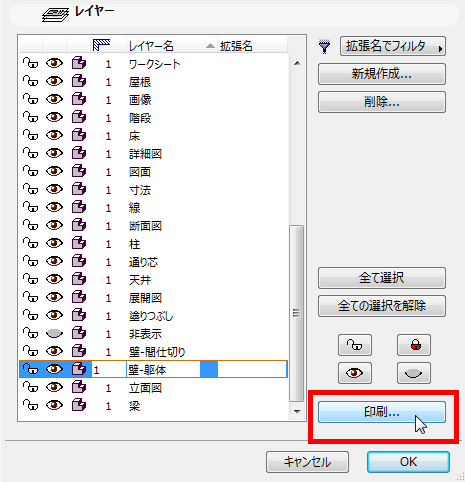465x482 pixels.
Task: Show the 非表示 layer
Action: [x=54, y=333]
